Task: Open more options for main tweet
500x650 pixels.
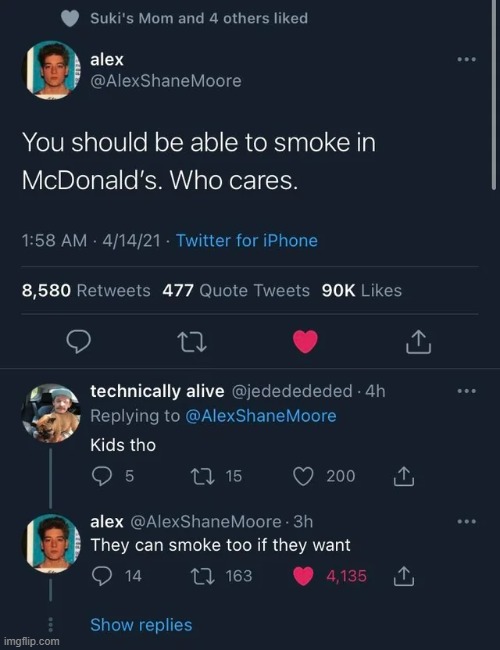Action: pos(467,60)
